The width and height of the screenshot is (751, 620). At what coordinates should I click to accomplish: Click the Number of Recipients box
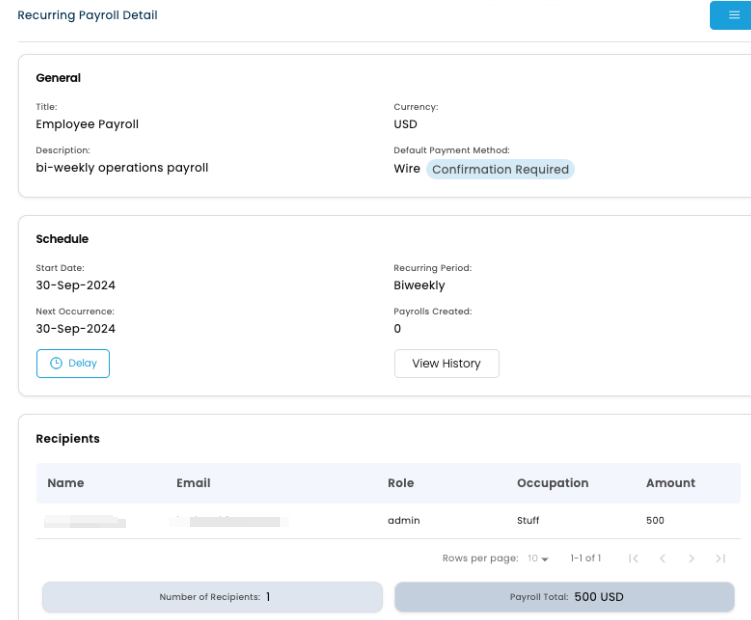point(212,597)
